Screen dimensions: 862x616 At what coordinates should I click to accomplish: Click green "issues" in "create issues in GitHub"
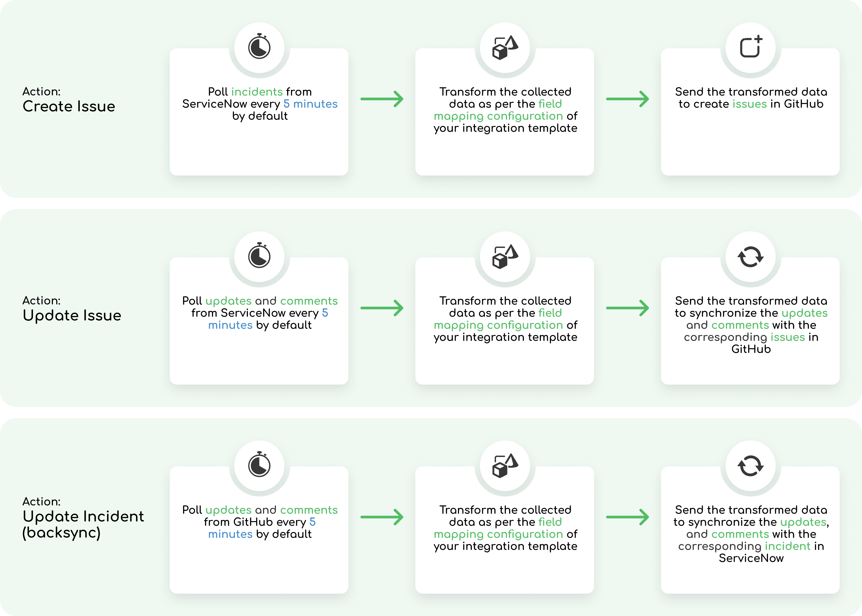pos(749,104)
